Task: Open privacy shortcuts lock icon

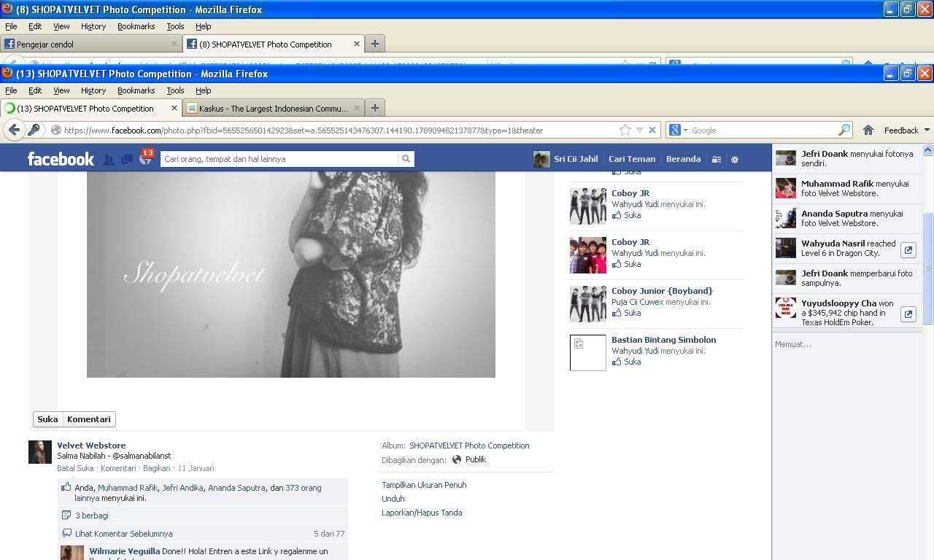Action: pyautogui.click(x=717, y=160)
